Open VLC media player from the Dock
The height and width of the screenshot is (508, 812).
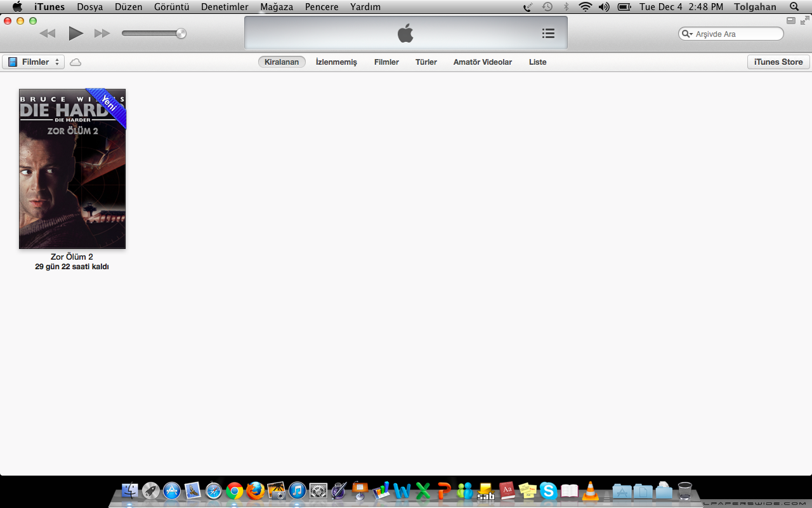(591, 490)
